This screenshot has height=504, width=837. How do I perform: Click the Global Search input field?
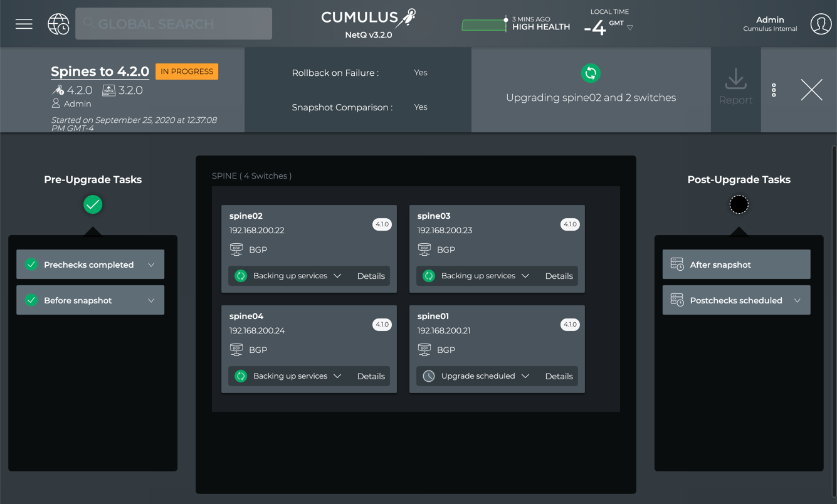point(174,24)
